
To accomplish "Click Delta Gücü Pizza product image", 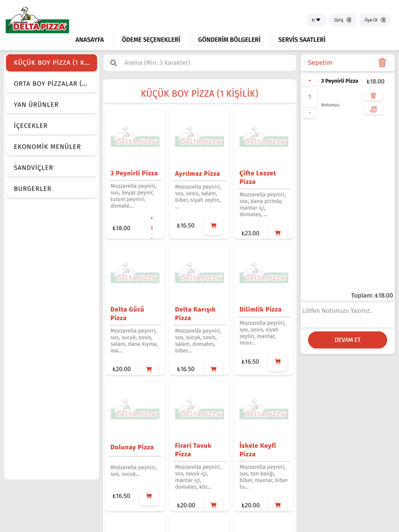I will [135, 273].
